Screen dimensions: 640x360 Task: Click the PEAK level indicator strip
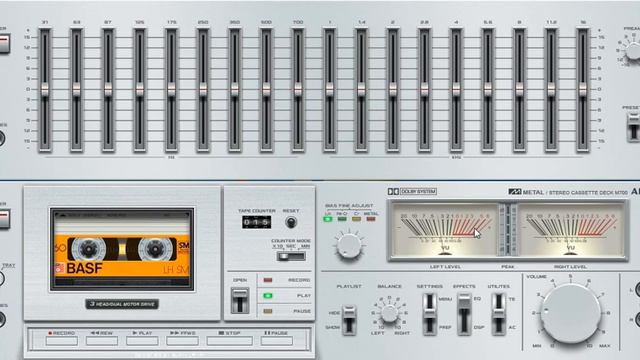pos(508,230)
